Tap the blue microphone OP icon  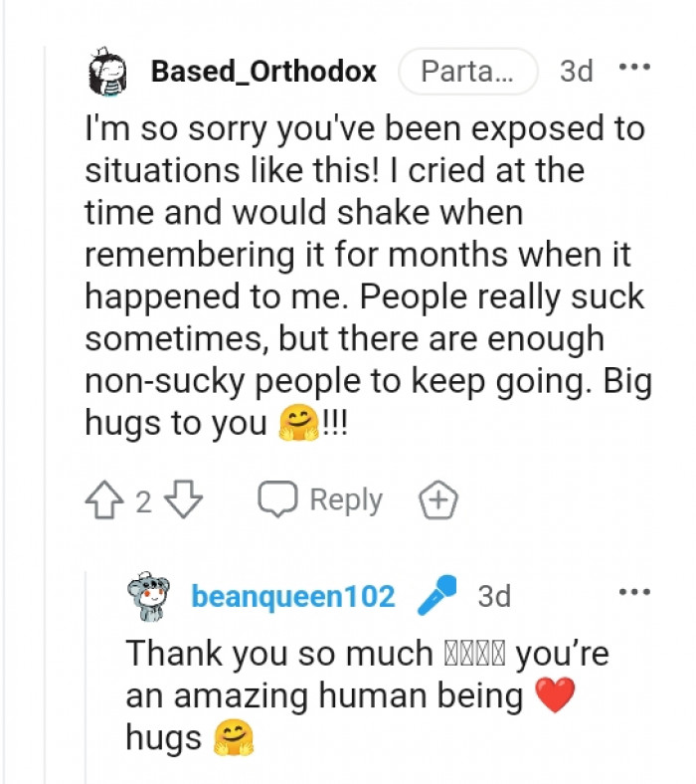435,596
